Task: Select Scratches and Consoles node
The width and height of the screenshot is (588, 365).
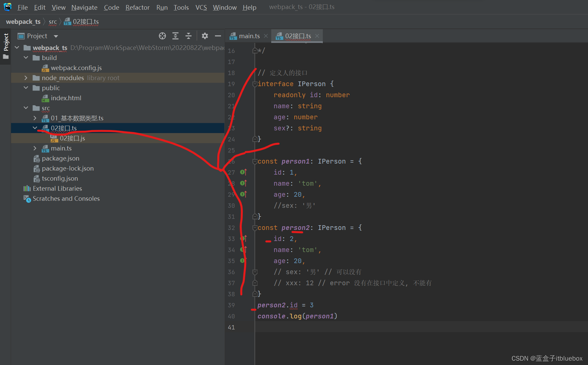Action: click(x=66, y=198)
